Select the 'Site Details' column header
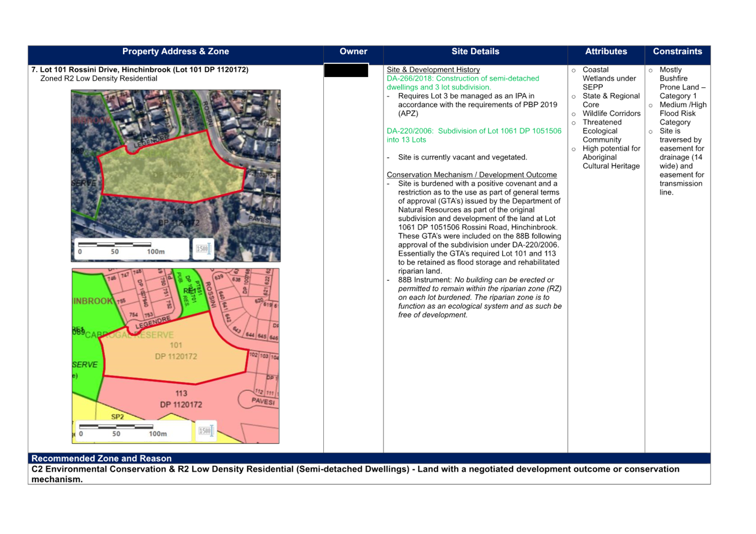This screenshot has height=534, width=756. pyautogui.click(x=475, y=51)
